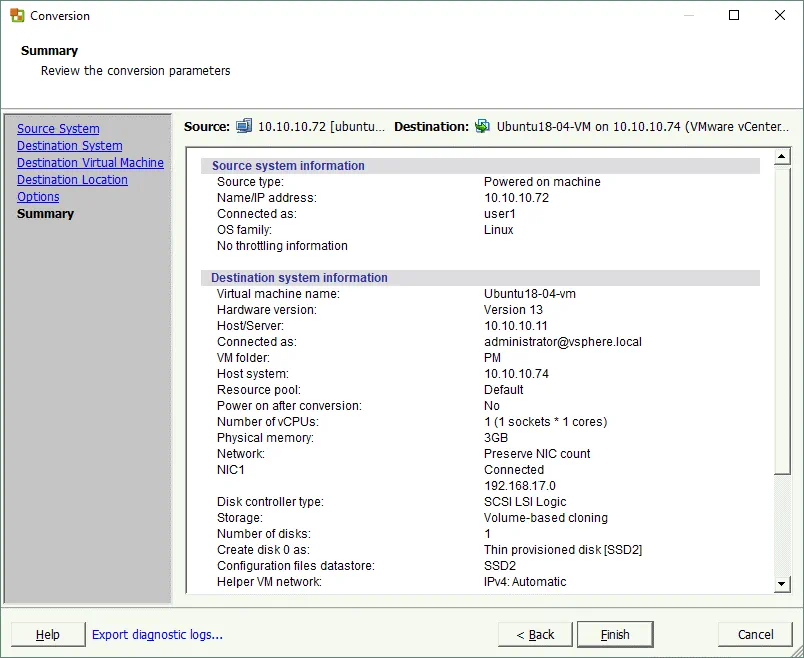Click the scrollbar down arrow
This screenshot has height=658, width=804.
pos(781,583)
